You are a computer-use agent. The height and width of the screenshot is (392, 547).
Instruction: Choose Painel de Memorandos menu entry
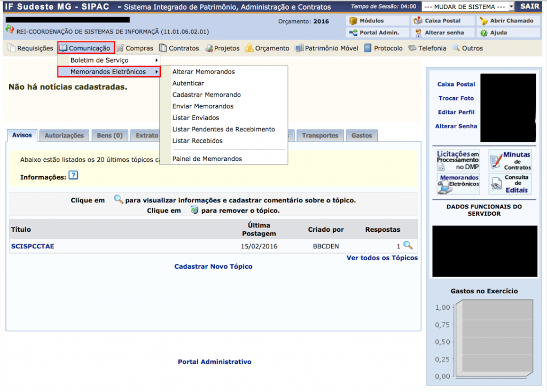coord(207,159)
